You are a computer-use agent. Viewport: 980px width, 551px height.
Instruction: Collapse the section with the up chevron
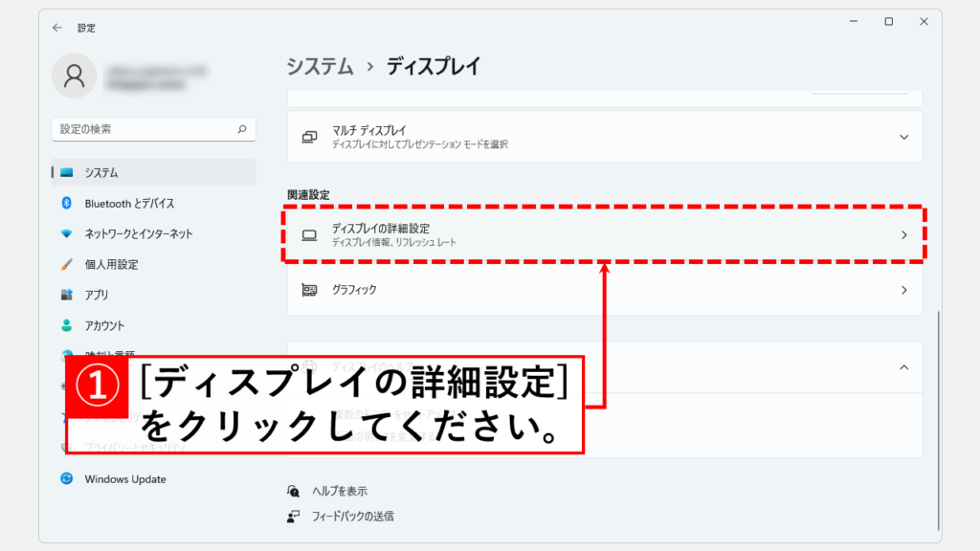pyautogui.click(x=903, y=367)
